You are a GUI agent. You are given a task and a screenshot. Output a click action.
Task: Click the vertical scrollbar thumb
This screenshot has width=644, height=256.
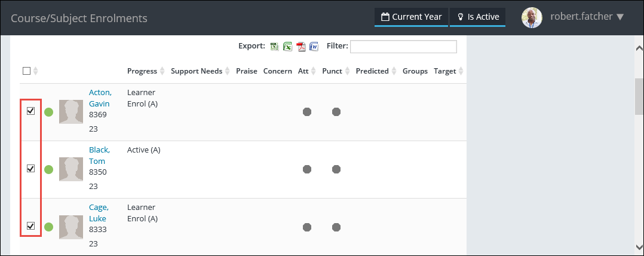(x=638, y=96)
